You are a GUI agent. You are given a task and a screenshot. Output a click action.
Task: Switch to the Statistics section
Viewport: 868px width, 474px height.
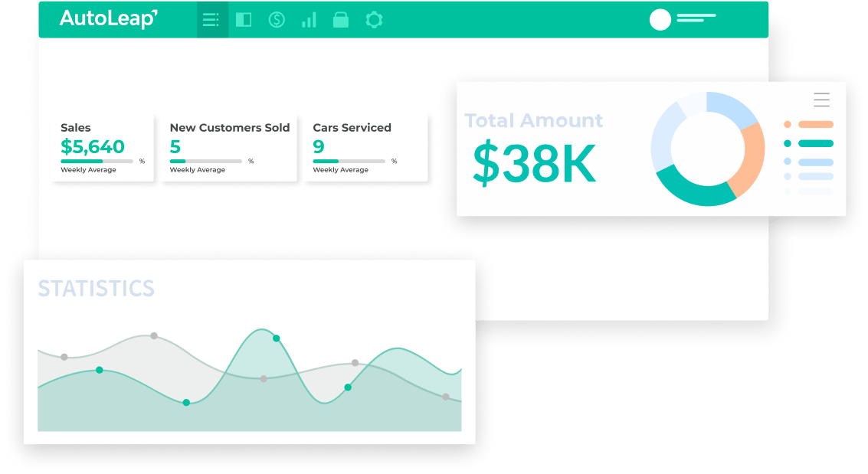96,289
